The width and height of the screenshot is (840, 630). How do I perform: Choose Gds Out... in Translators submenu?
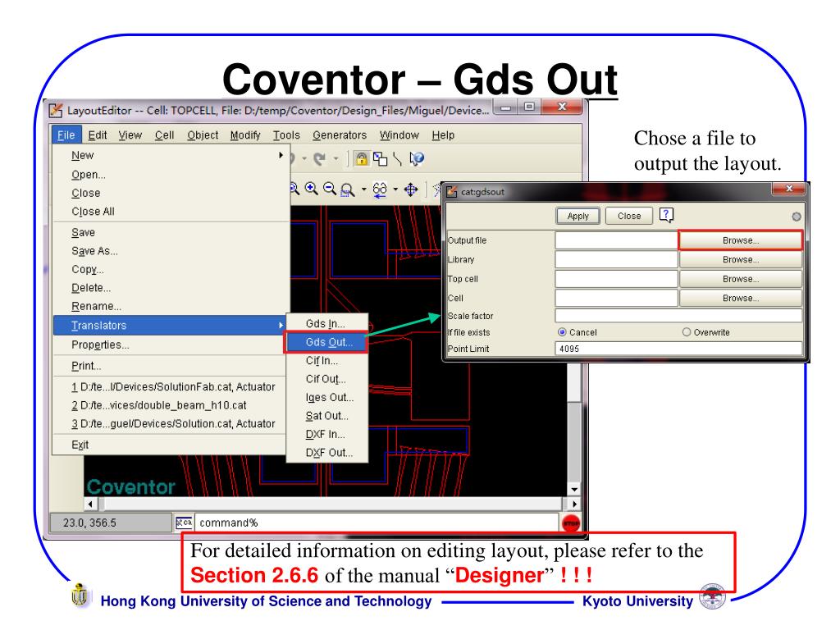point(326,342)
